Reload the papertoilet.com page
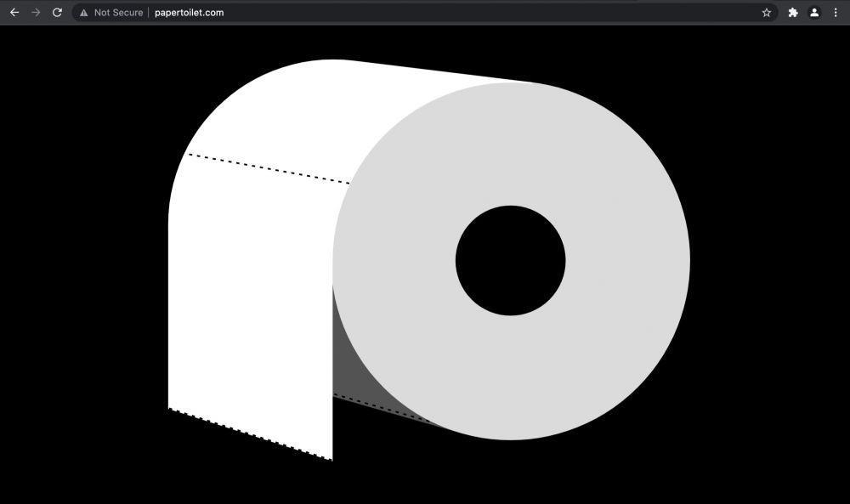 pos(57,13)
